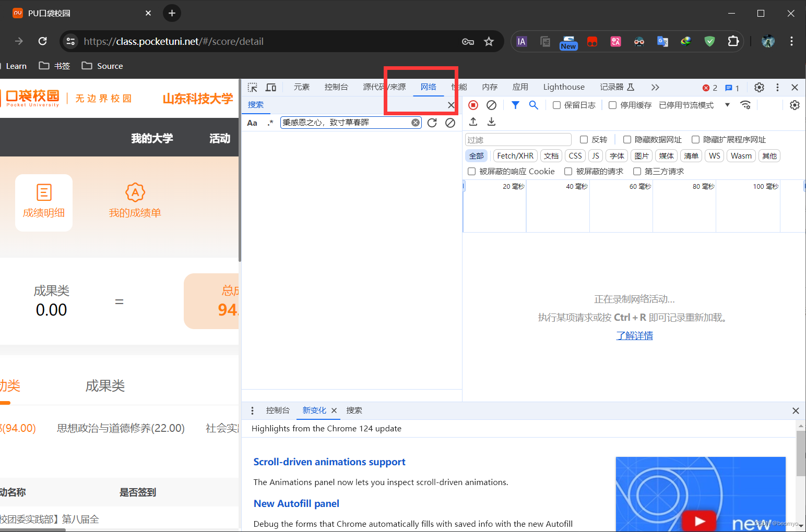The height and width of the screenshot is (532, 806).
Task: Stop recording network log button
Action: pyautogui.click(x=473, y=105)
